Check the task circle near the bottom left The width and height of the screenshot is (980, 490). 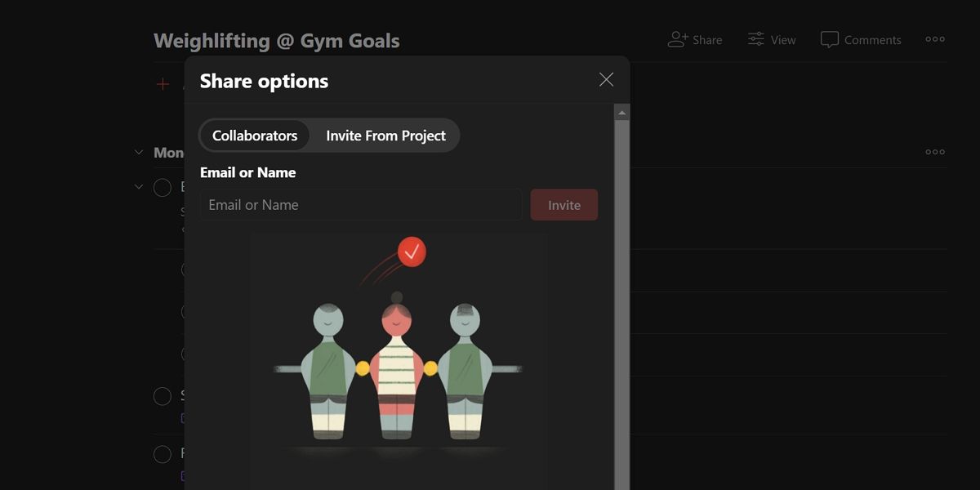pos(163,454)
